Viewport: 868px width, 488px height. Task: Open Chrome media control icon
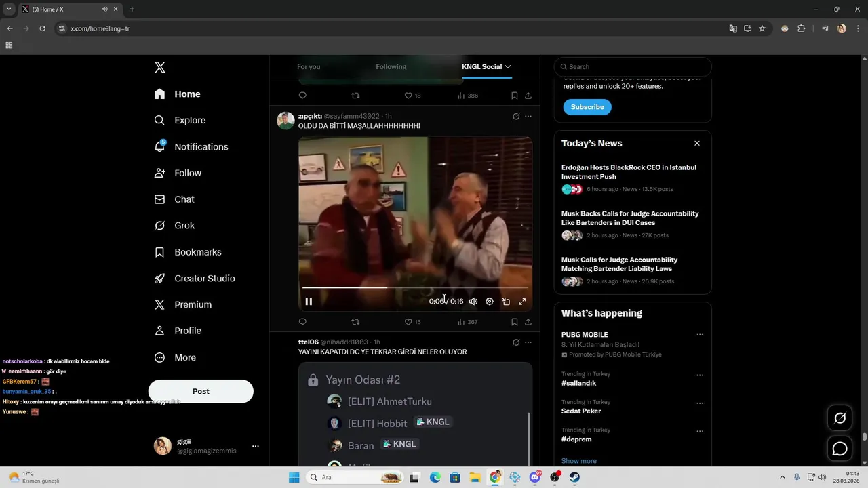coord(825,28)
